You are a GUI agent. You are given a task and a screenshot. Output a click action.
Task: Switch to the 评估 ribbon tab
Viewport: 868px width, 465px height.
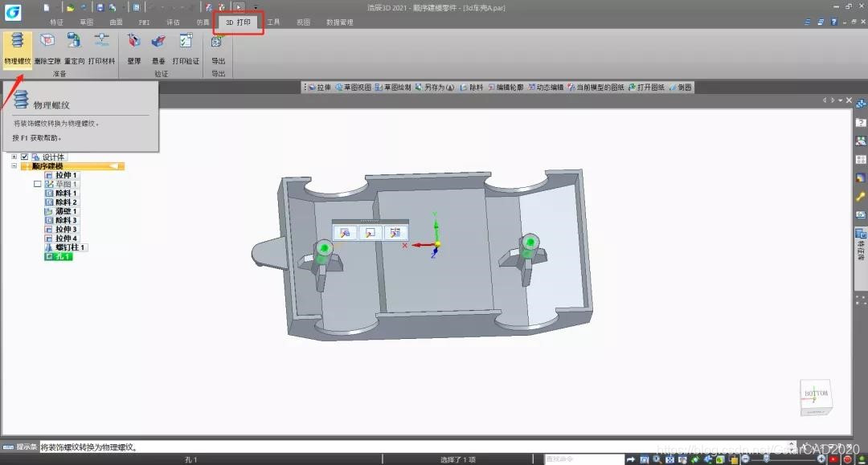tap(174, 22)
